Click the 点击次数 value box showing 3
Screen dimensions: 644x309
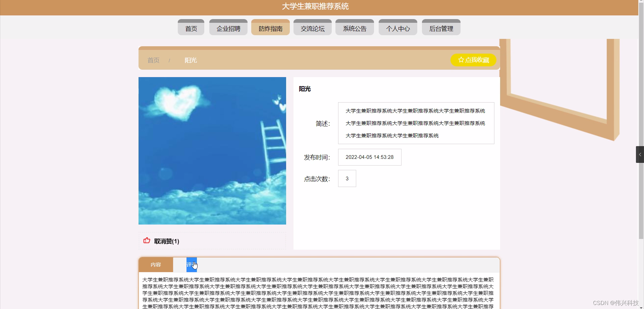[x=347, y=178]
